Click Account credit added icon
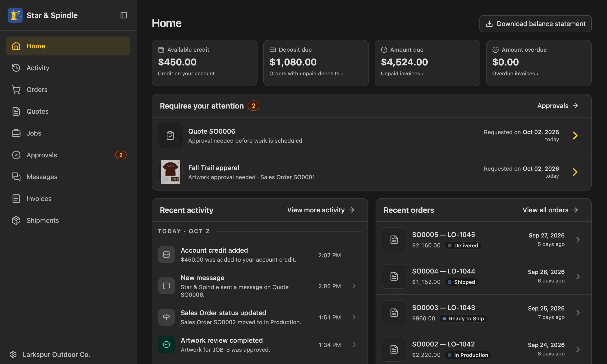Viewport: 607px width, 364px height. point(166,255)
